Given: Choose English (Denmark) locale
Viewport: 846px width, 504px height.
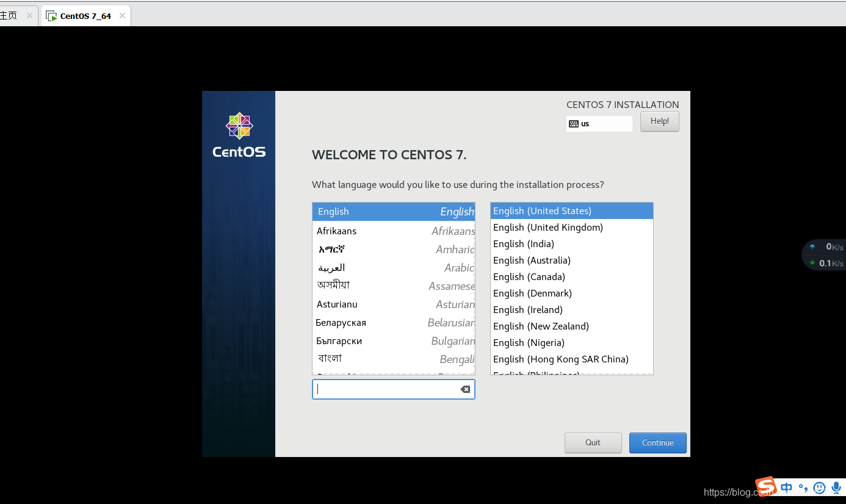Looking at the screenshot, I should pyautogui.click(x=571, y=293).
